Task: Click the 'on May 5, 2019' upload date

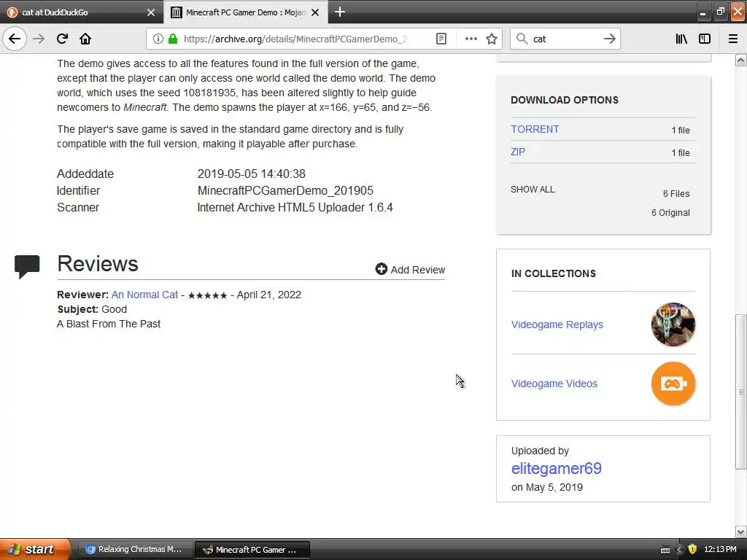Action: [x=547, y=487]
